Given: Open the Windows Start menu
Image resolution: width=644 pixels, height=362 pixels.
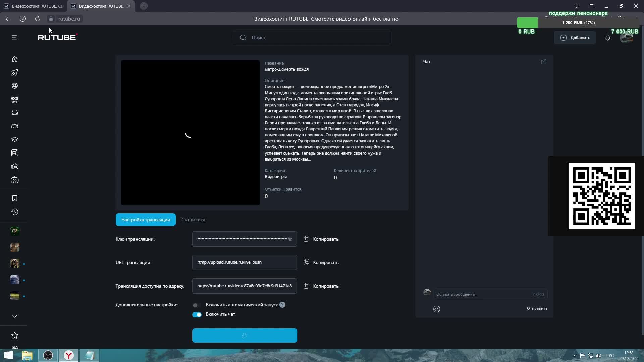Looking at the screenshot, I should [8, 355].
